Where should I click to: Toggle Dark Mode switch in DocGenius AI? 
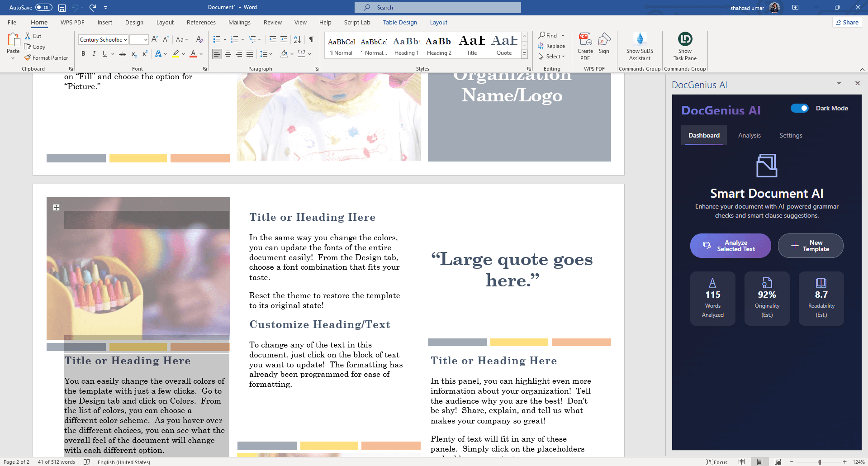(800, 108)
